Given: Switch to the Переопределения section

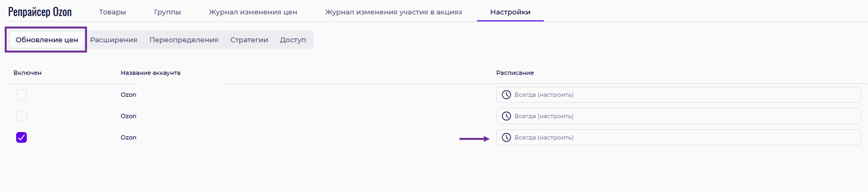Looking at the screenshot, I should tap(184, 40).
